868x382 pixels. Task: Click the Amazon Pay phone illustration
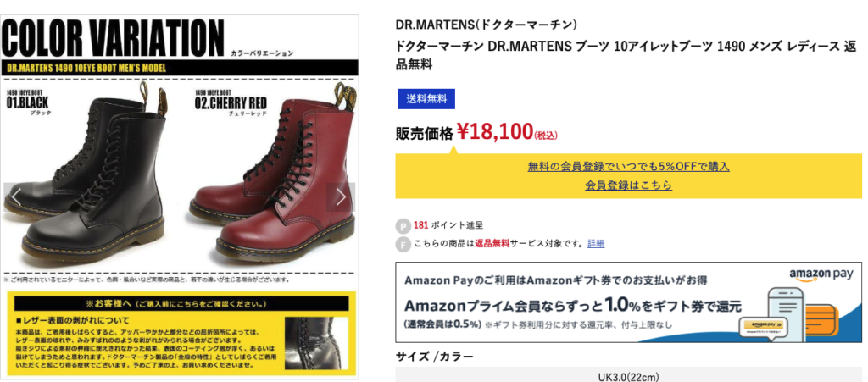coord(787,313)
